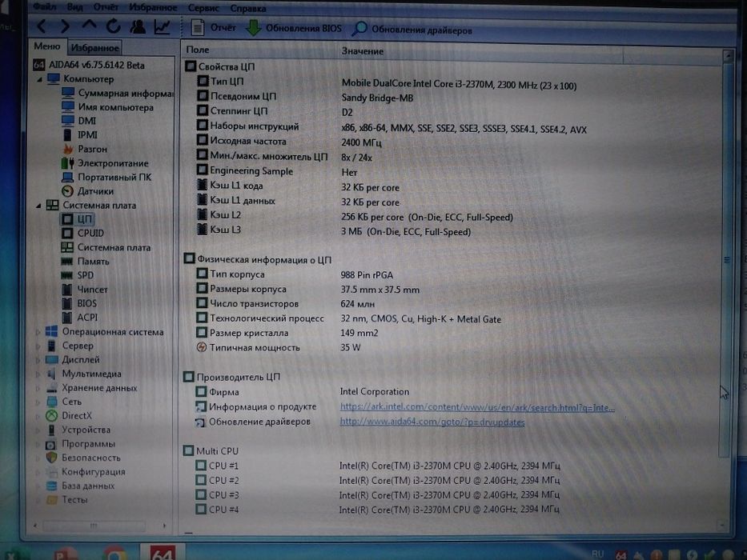
Task: Select Датчики sensor icon item
Action: [87, 191]
